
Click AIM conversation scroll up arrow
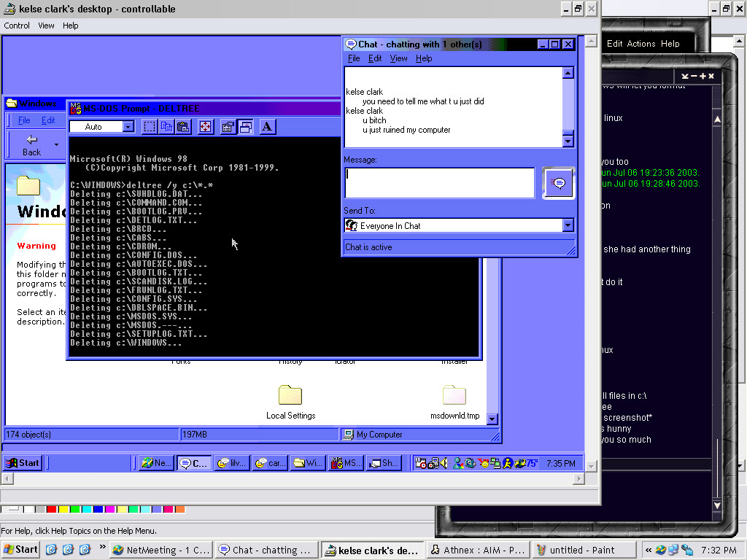coord(717,119)
